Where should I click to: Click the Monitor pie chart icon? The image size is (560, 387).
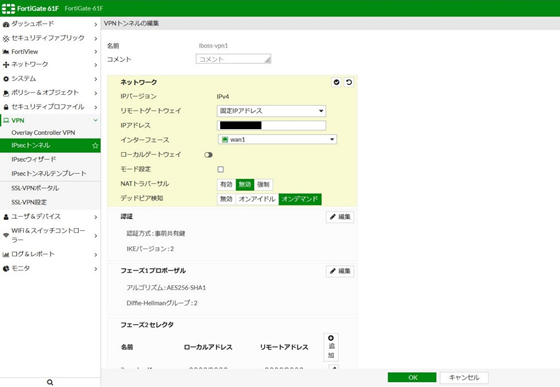pos(6,268)
